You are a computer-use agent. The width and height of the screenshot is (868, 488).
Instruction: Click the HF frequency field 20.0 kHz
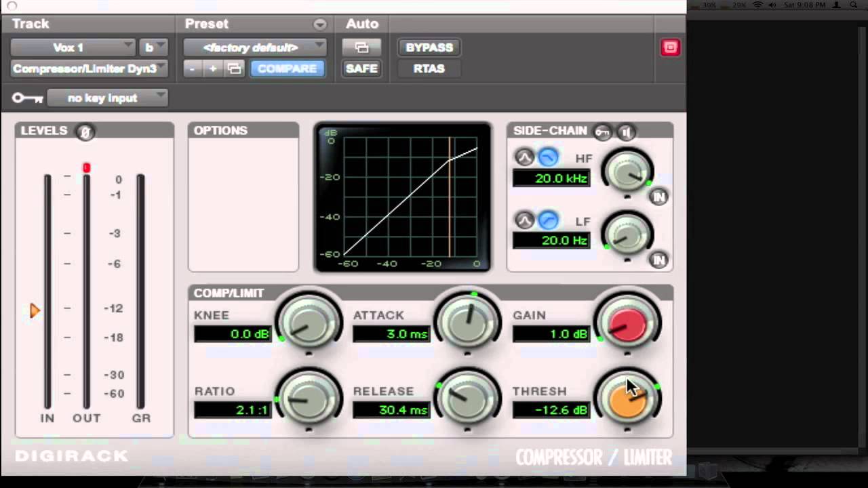point(551,178)
